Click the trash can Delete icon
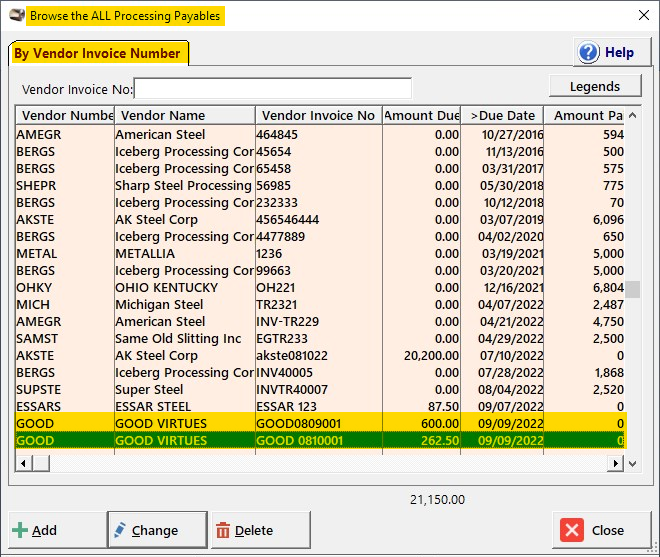The height and width of the screenshot is (557, 660). click(x=223, y=530)
